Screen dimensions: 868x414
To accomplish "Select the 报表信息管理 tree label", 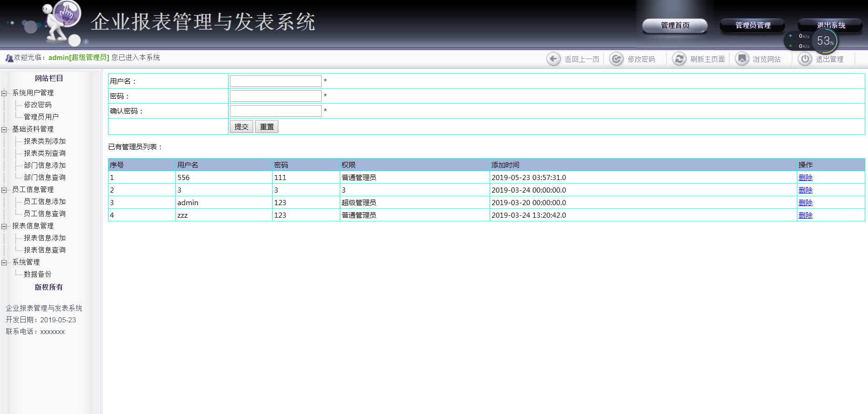I will coord(33,226).
